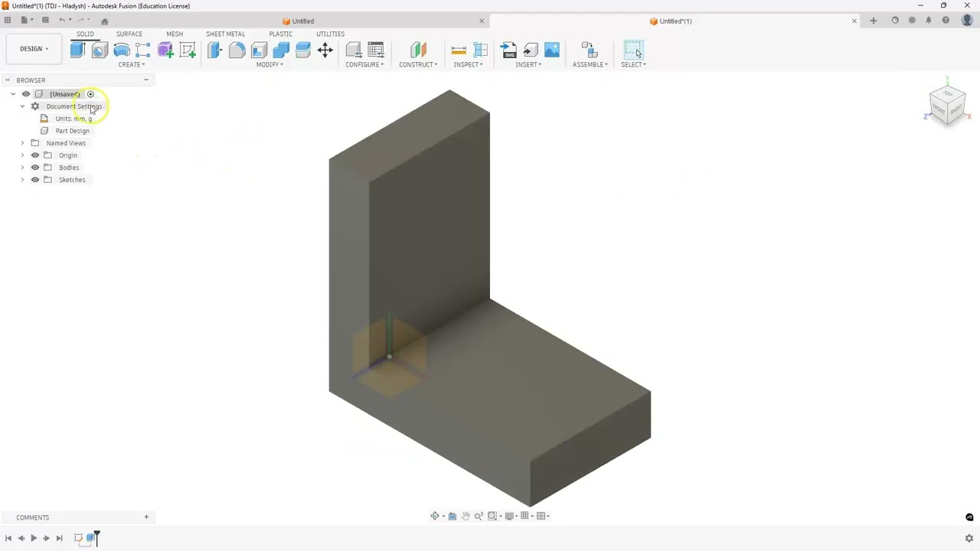Click the Orbit navigation icon

(435, 516)
